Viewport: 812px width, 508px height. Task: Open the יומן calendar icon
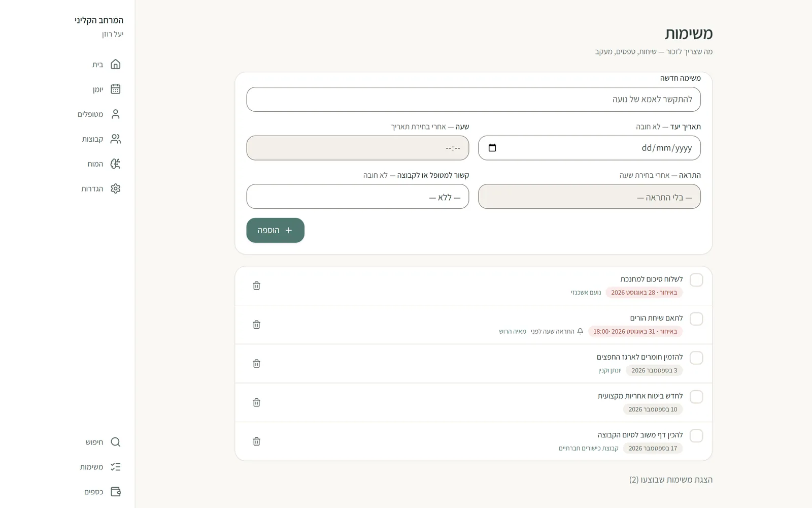pyautogui.click(x=116, y=89)
